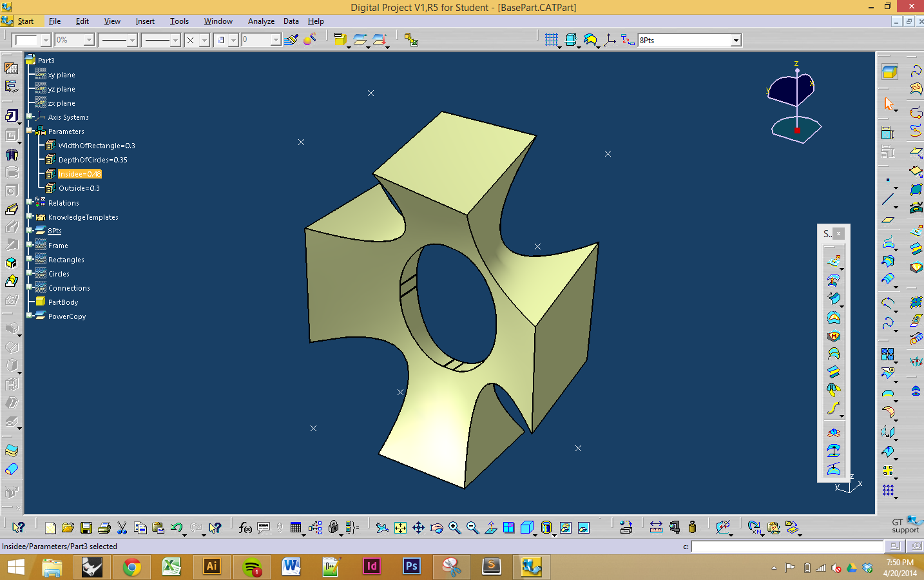Open the Help menu

316,21
